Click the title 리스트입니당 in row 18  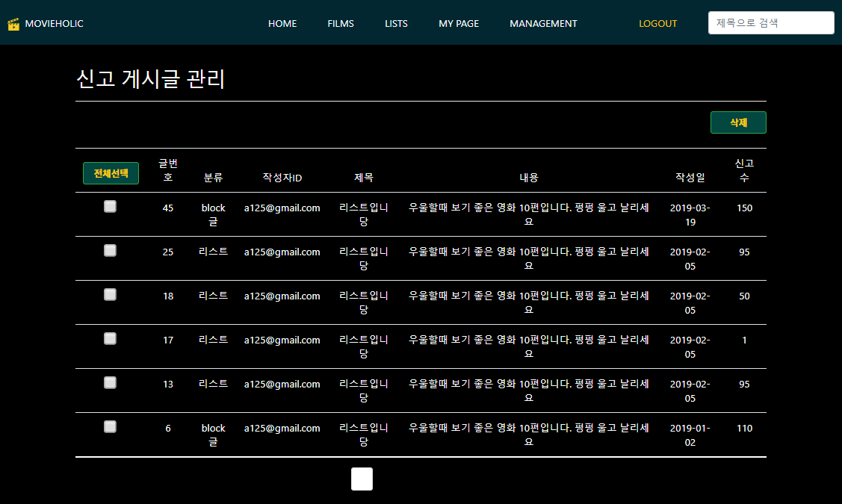coord(364,302)
